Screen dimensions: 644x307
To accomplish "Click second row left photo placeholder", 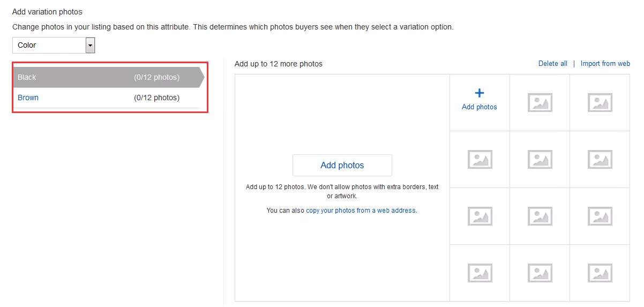I will [480, 159].
